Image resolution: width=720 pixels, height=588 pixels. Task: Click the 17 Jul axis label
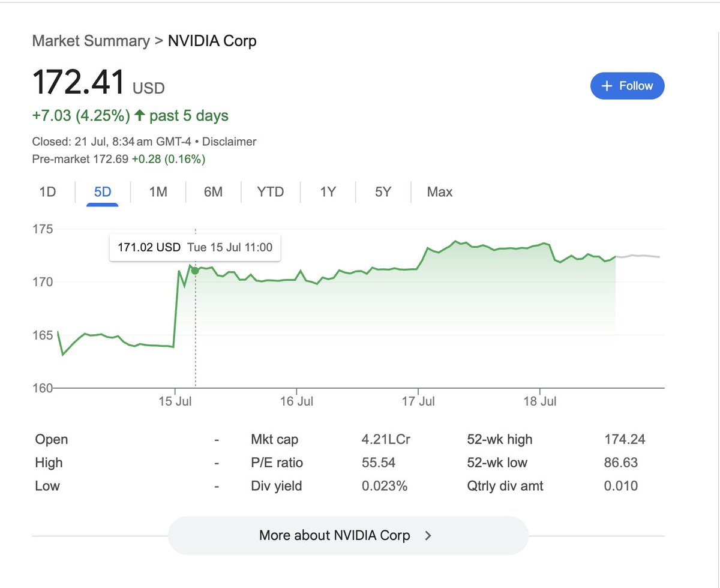(x=419, y=401)
